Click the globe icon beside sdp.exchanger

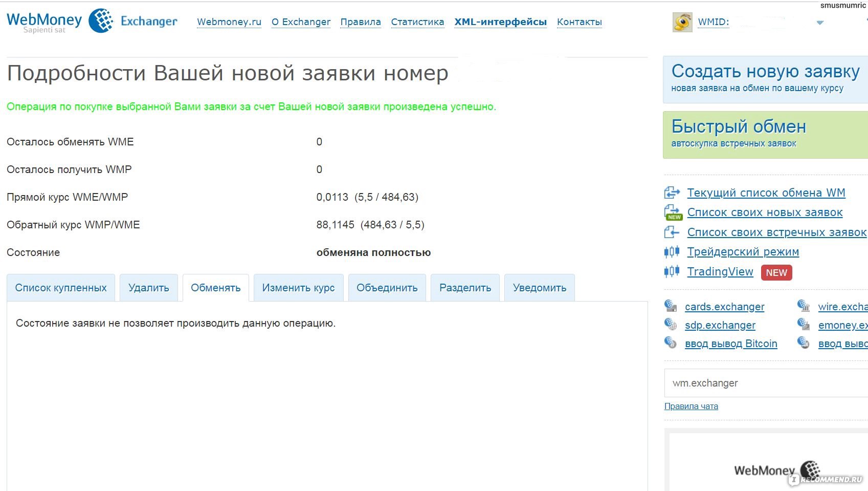671,324
